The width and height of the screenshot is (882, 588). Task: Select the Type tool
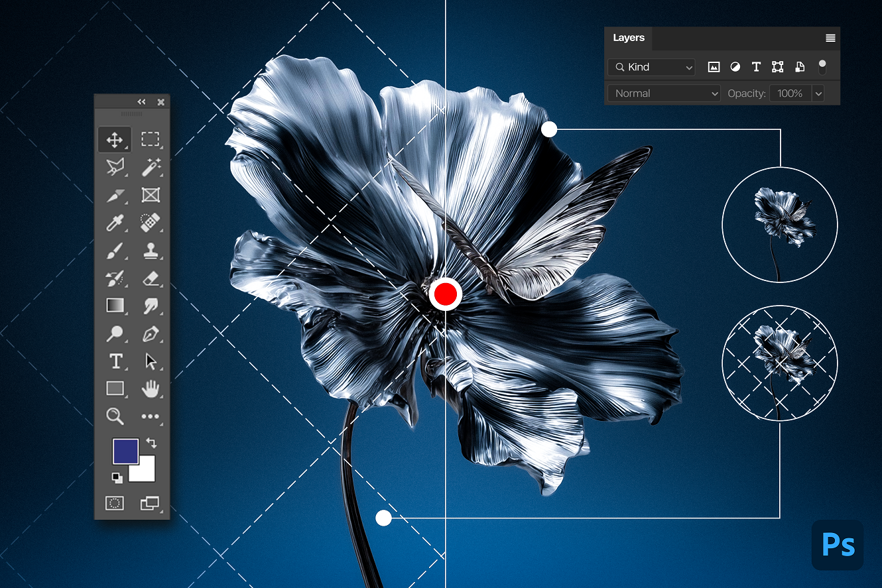[115, 361]
